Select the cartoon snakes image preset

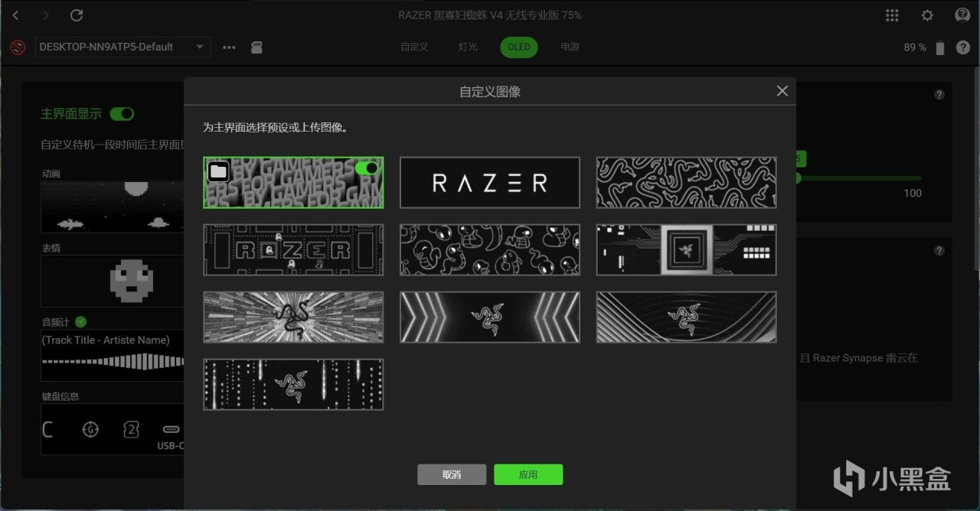coord(490,249)
